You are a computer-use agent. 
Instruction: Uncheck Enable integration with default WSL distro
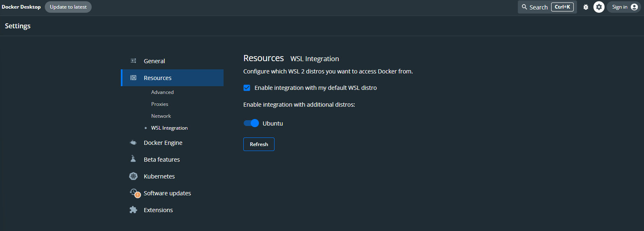(247, 88)
